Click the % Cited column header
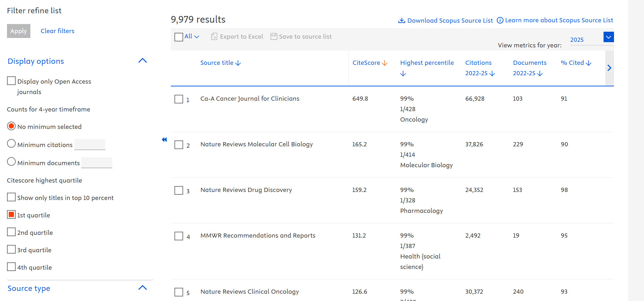644x301 pixels. [572, 63]
